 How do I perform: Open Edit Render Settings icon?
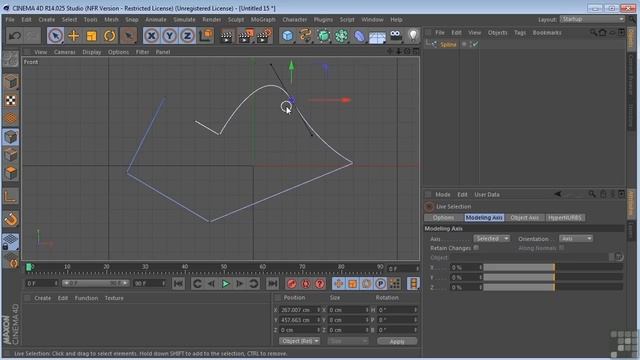(264, 36)
